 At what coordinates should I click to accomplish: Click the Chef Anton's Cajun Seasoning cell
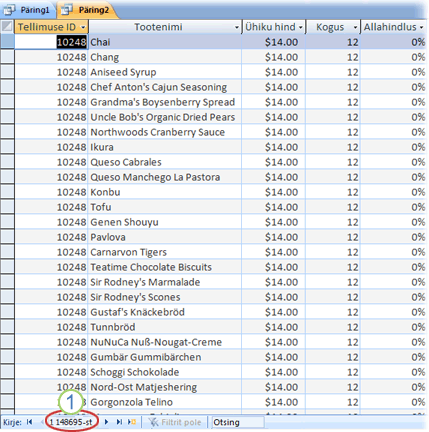click(165, 87)
